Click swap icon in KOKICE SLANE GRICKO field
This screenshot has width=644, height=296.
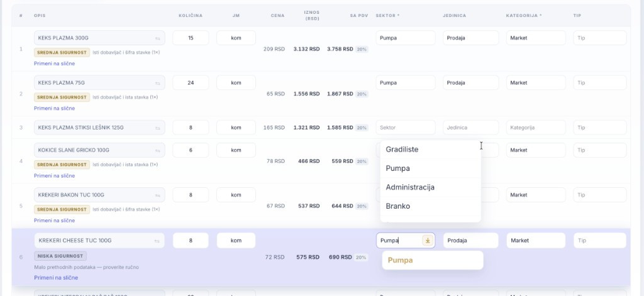pos(157,150)
